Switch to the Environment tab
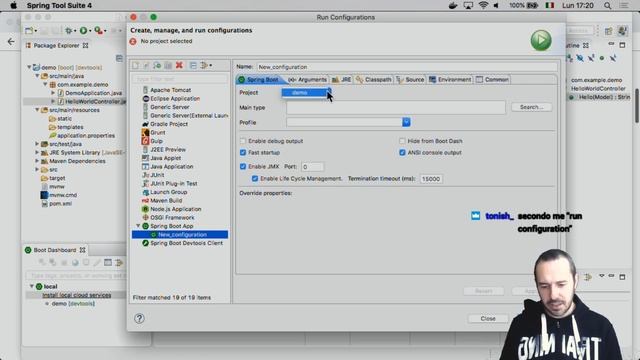The height and width of the screenshot is (360, 640). pyautogui.click(x=450, y=80)
